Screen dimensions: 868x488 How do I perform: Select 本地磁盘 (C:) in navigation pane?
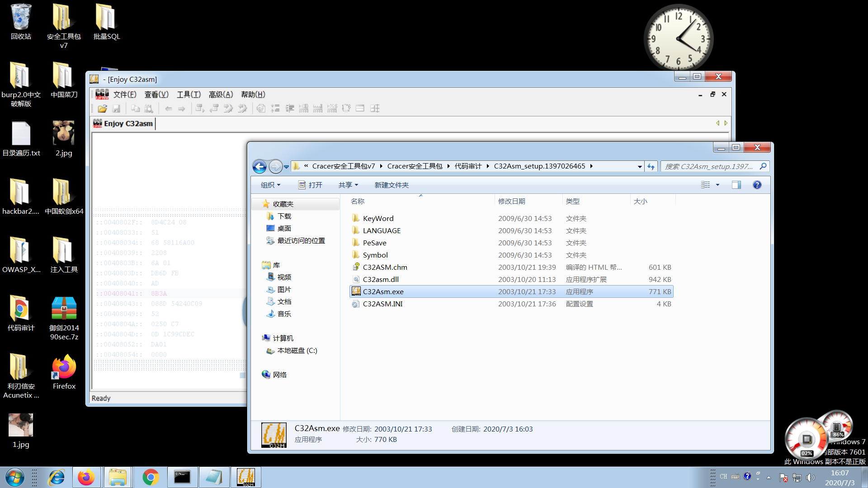coord(297,351)
